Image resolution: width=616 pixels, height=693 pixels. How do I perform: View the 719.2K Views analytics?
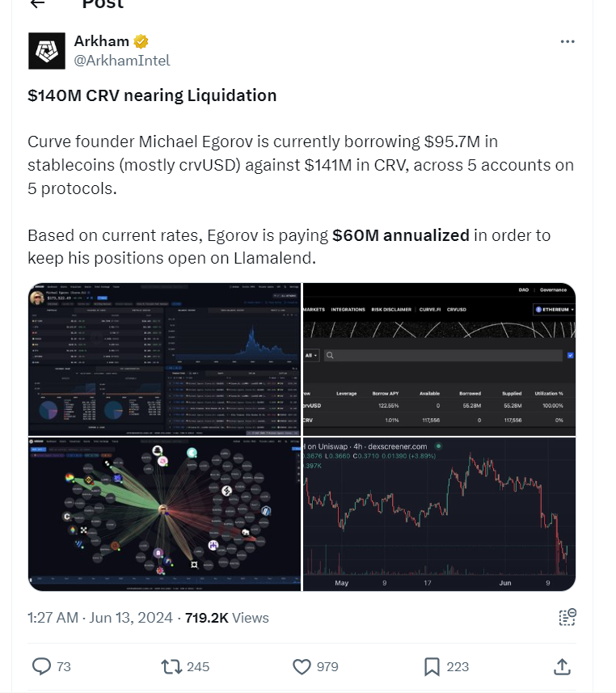point(226,617)
